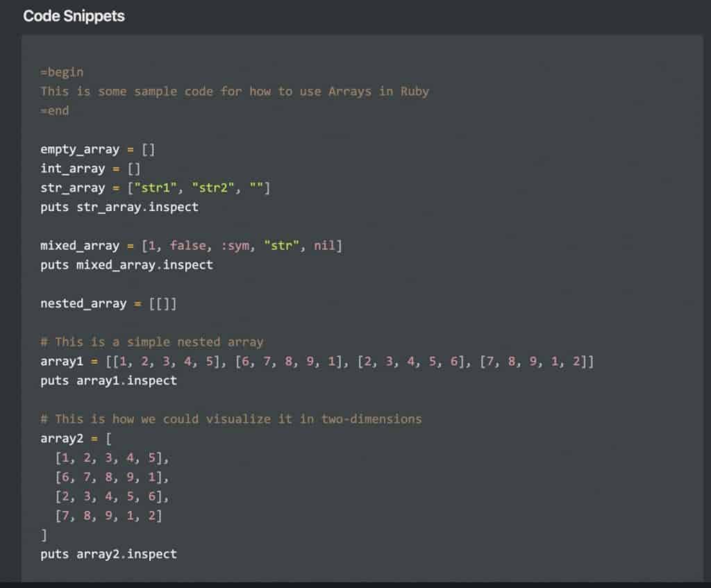711x588 pixels.
Task: Click 'puts str_array.inspect' line
Action: (x=119, y=207)
